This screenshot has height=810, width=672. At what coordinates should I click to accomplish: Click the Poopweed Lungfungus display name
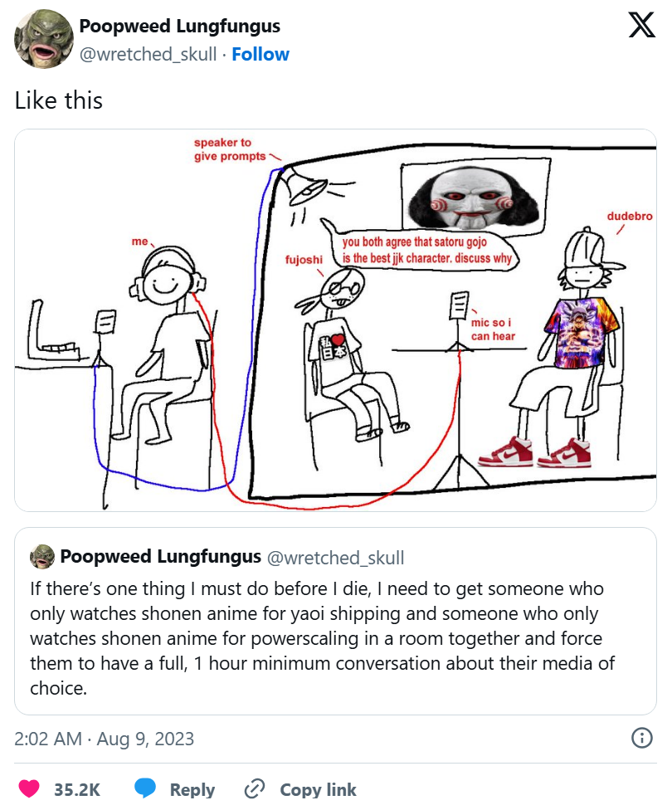[x=181, y=26]
